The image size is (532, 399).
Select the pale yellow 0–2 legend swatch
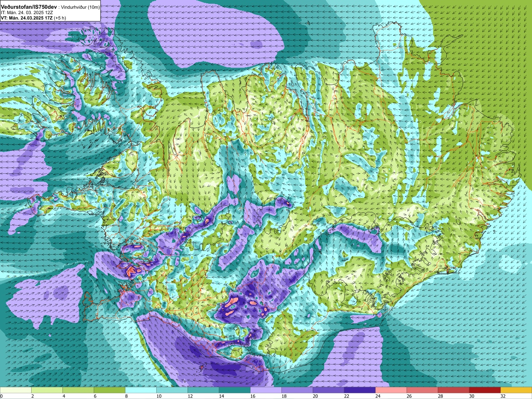16,390
